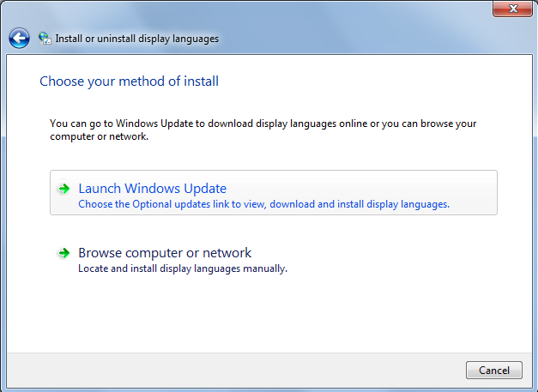Click the display languages globe icon in title
Image resolution: width=538 pixels, height=392 pixels.
45,38
